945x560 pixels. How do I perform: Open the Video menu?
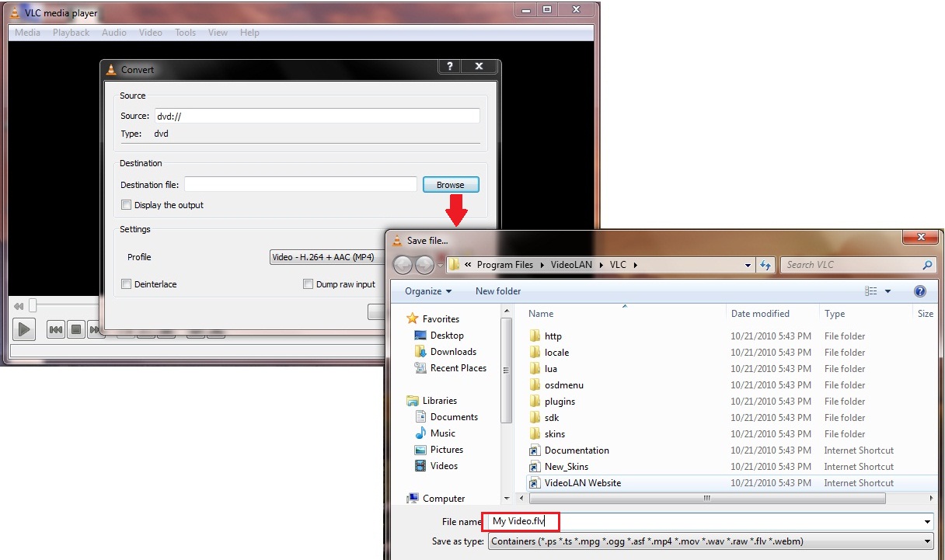(x=151, y=33)
